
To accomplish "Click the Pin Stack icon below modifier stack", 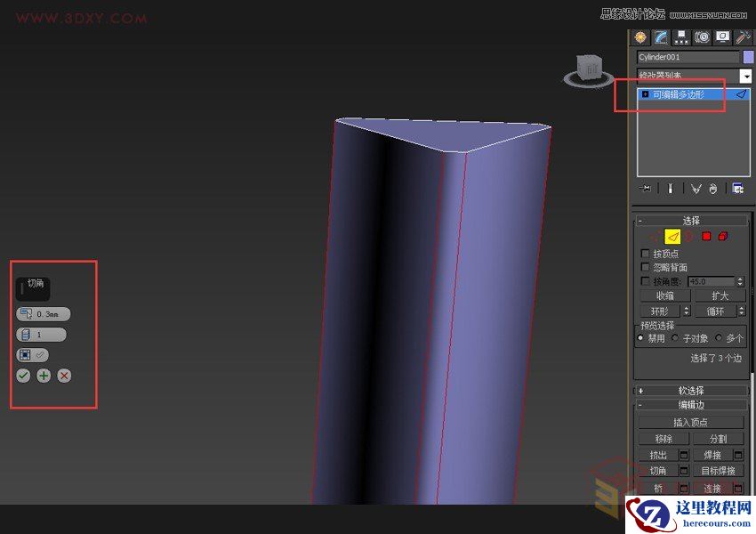I will click(x=646, y=189).
